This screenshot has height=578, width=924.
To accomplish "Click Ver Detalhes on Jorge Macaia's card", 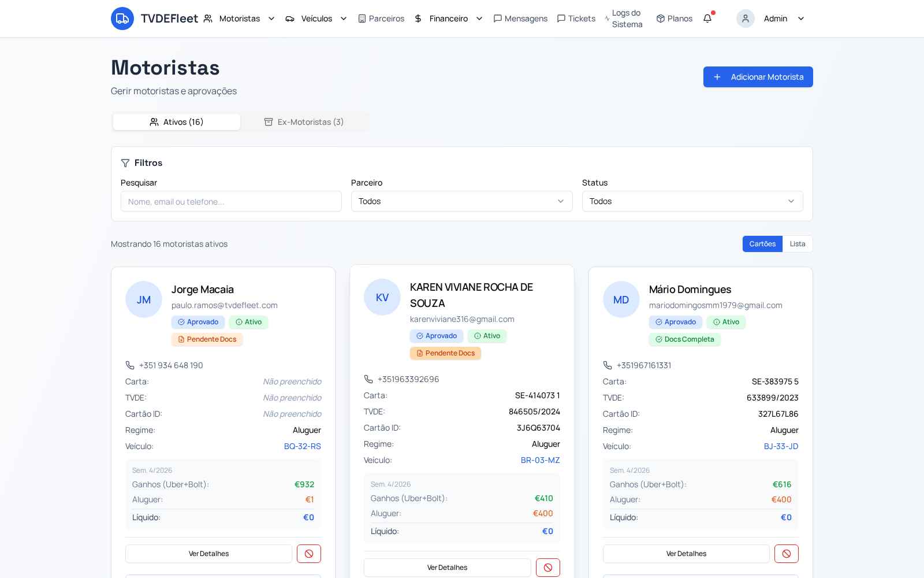I will tap(209, 554).
